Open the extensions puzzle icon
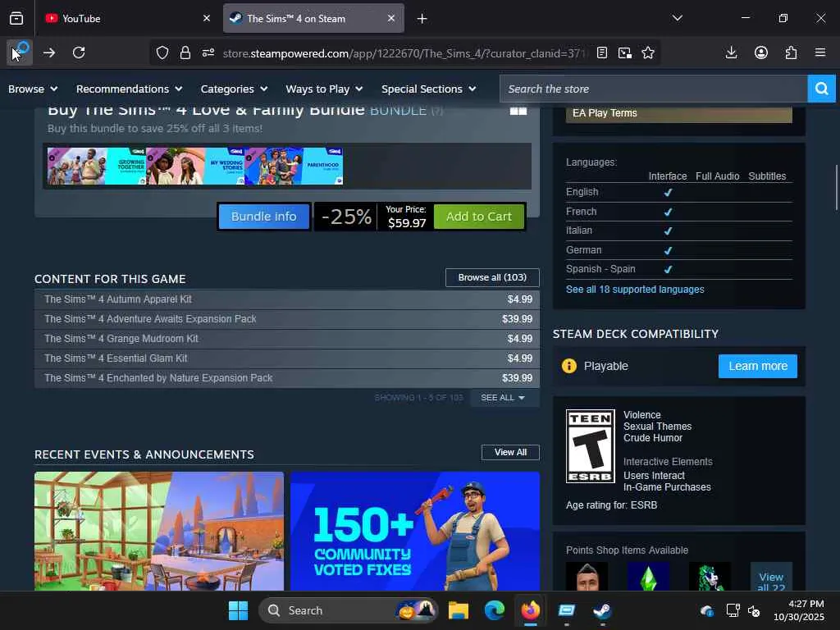The width and height of the screenshot is (840, 630). coord(791,52)
